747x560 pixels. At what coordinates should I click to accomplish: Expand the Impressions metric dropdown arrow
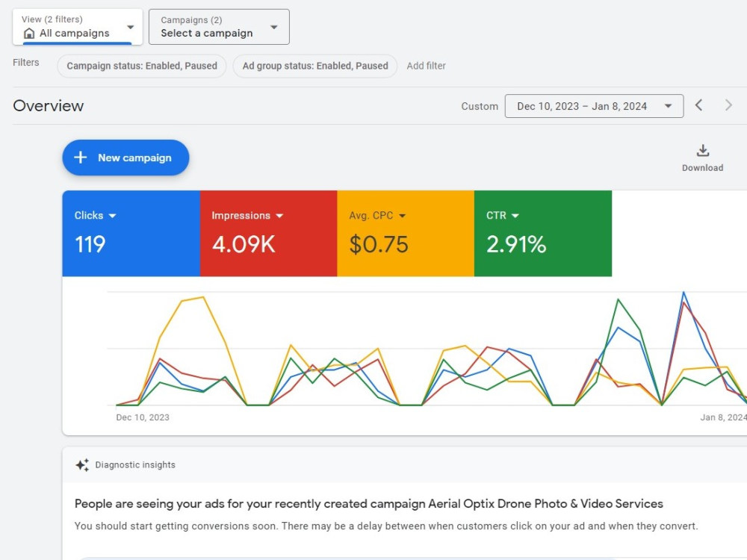point(279,216)
